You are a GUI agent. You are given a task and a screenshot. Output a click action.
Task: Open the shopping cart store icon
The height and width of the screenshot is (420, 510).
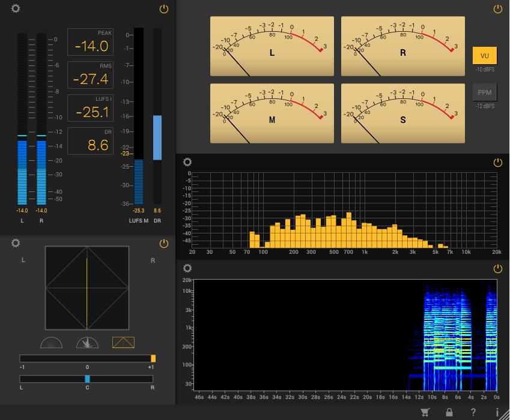(425, 412)
